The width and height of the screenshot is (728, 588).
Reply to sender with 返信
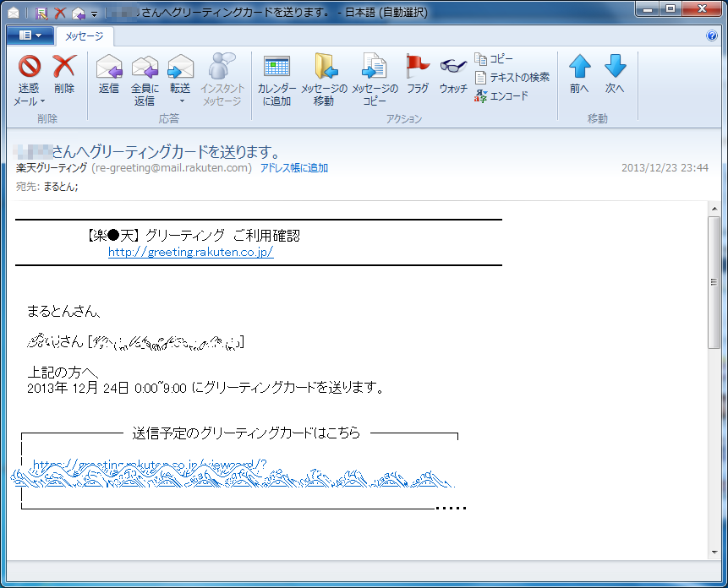click(x=109, y=73)
